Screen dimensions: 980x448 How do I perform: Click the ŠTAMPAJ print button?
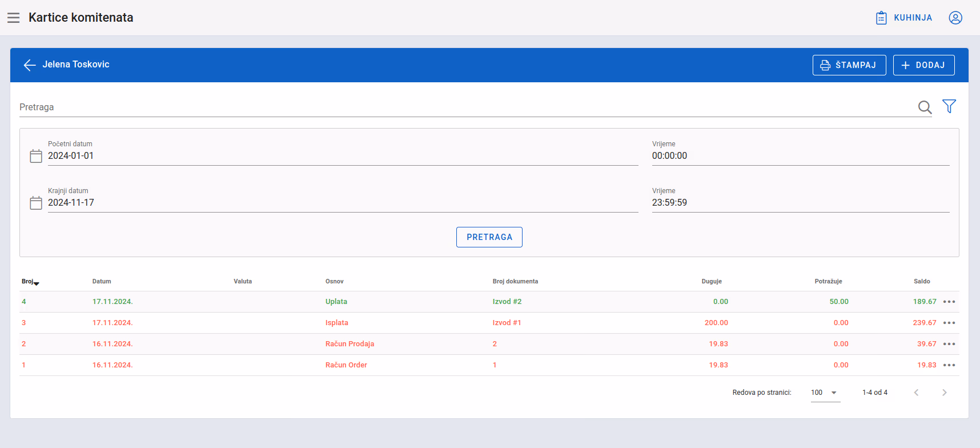pos(849,65)
